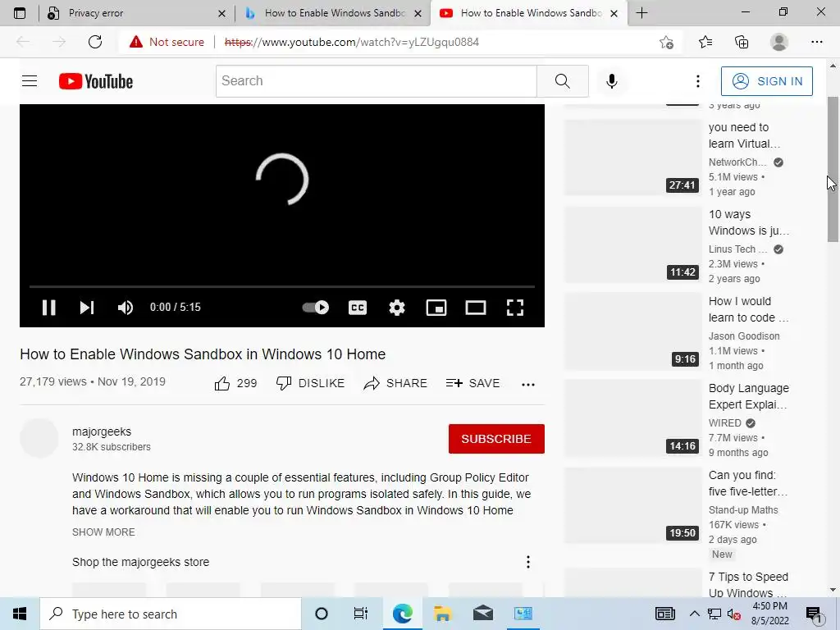This screenshot has height=630, width=840.
Task: Open the network status tray icon
Action: [714, 614]
